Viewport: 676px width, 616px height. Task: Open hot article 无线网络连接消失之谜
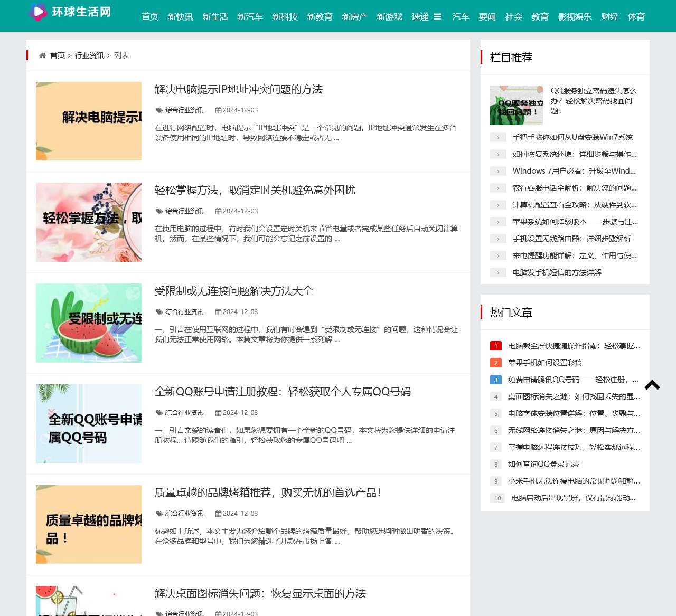(574, 430)
